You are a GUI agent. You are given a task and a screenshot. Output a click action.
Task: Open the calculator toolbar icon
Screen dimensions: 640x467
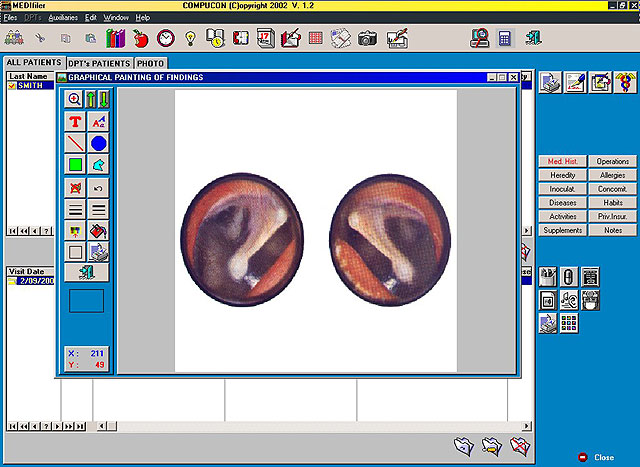[x=505, y=38]
